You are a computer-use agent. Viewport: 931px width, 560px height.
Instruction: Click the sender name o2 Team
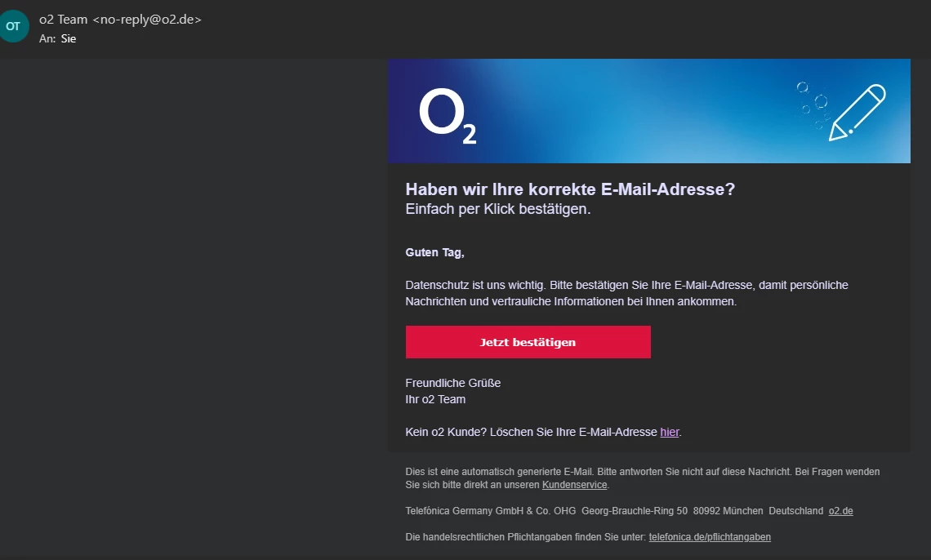(63, 20)
